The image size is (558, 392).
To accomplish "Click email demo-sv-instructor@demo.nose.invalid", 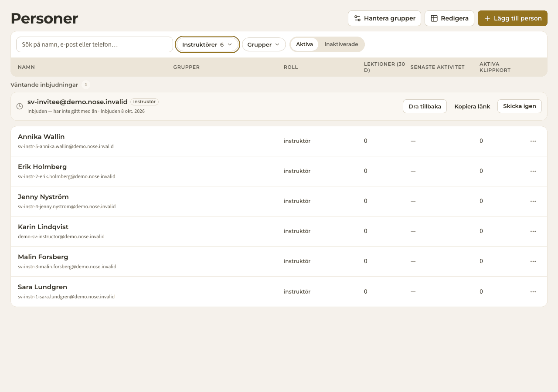I will coord(61,237).
